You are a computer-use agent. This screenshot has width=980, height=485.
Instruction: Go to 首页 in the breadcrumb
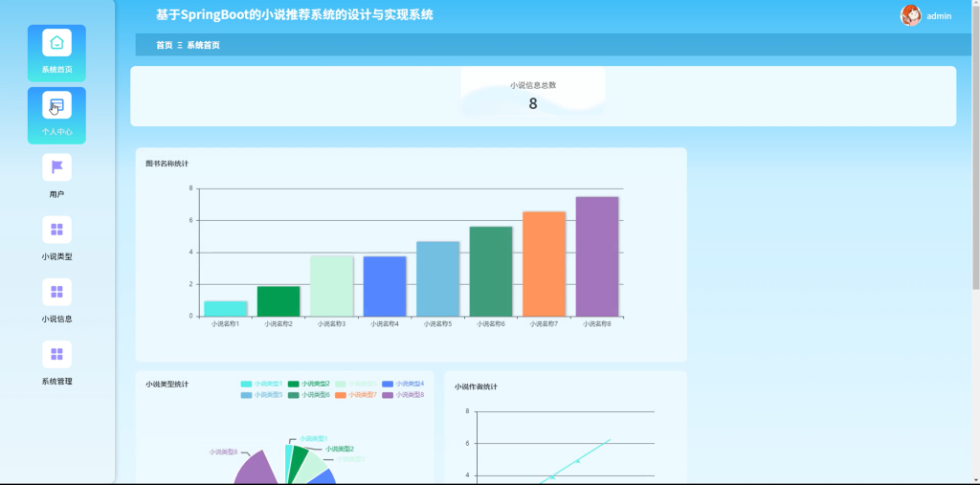pyautogui.click(x=165, y=45)
